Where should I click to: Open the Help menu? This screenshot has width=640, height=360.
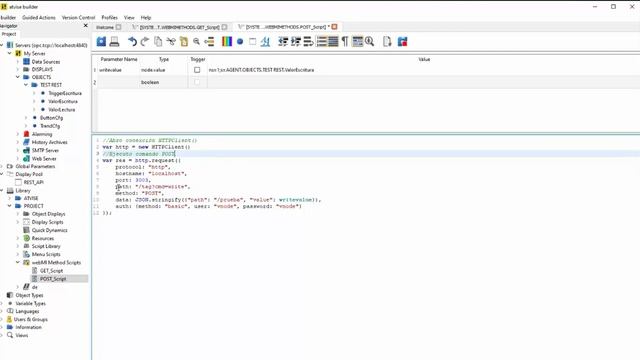[x=146, y=18]
